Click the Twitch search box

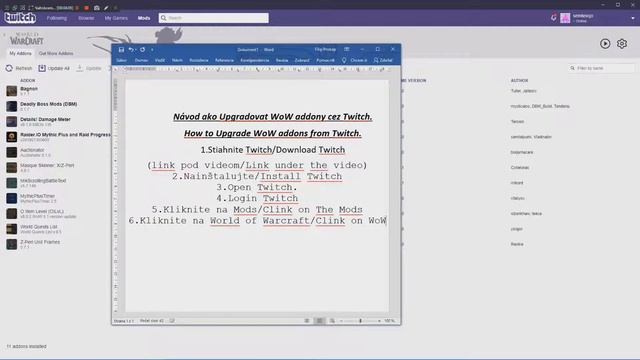[x=214, y=18]
